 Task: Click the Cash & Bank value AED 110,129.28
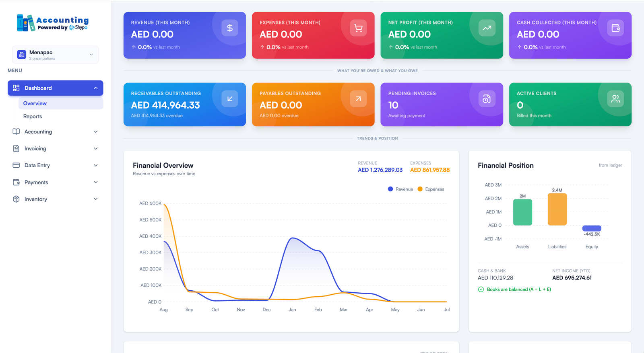[495, 278]
